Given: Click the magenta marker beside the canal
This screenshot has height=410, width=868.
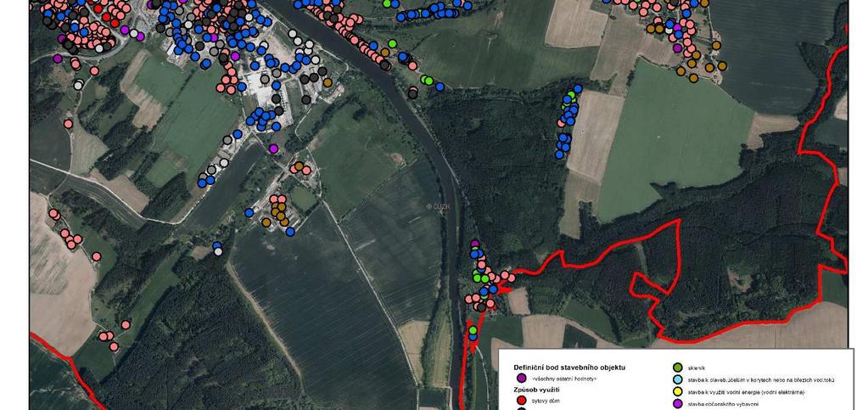Looking at the screenshot, I should tap(273, 149).
